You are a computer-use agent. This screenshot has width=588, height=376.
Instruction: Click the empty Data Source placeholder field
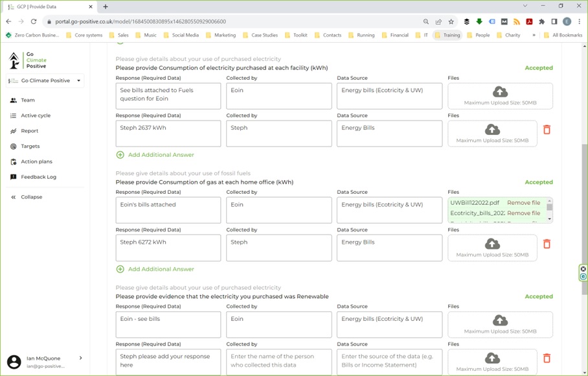(389, 362)
